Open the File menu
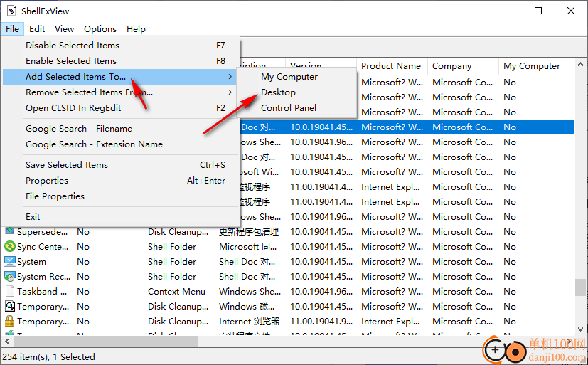Viewport: 588px width, 365px height. pyautogui.click(x=12, y=29)
